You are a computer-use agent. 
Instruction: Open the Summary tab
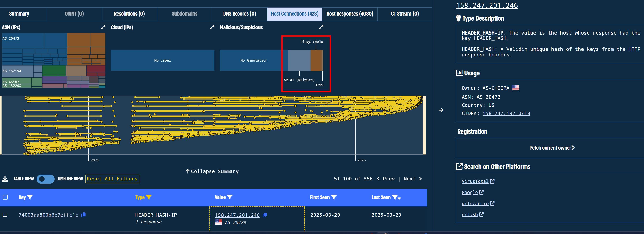pos(19,14)
